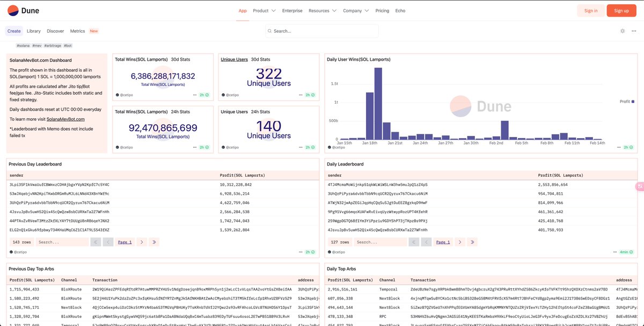
Task: Click the magnifier icon in the search bar
Action: [x=269, y=31]
